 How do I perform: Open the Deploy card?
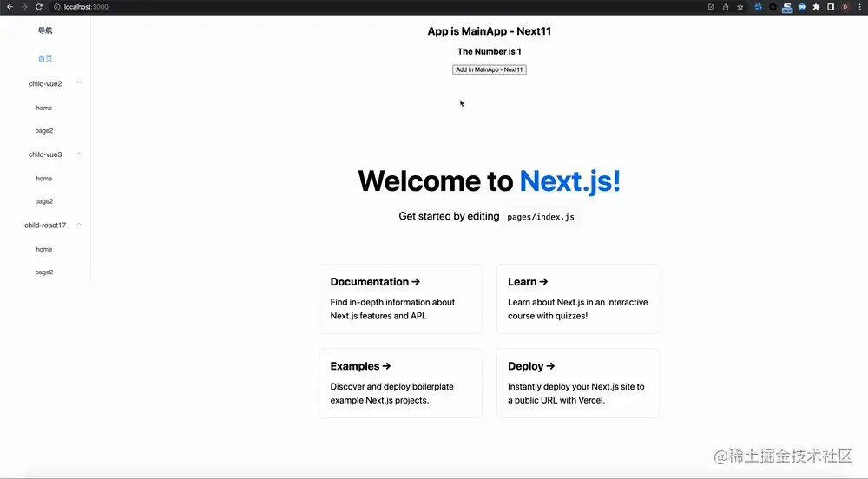(x=578, y=383)
